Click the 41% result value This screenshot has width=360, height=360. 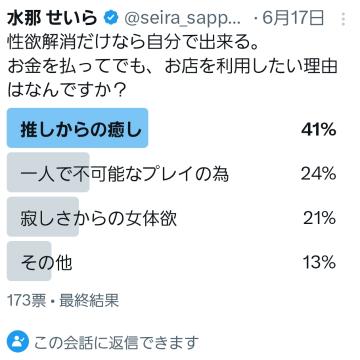318,130
